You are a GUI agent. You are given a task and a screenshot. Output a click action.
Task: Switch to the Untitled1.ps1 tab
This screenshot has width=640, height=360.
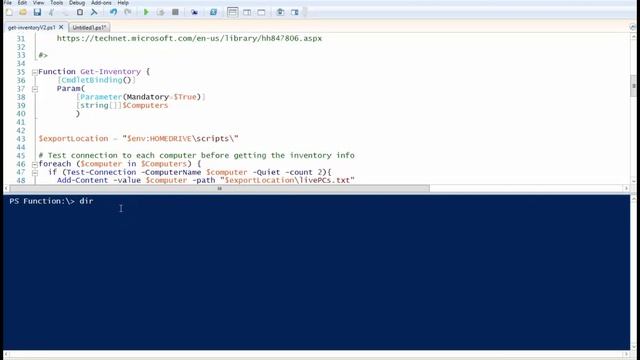tap(89, 27)
